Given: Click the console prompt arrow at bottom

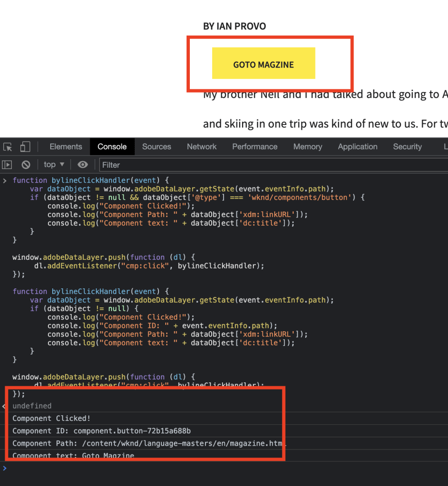Looking at the screenshot, I should tap(5, 468).
